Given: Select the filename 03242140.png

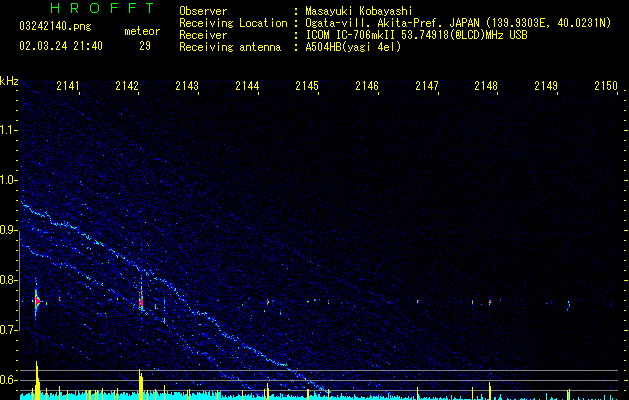Looking at the screenshot, I should coord(55,27).
